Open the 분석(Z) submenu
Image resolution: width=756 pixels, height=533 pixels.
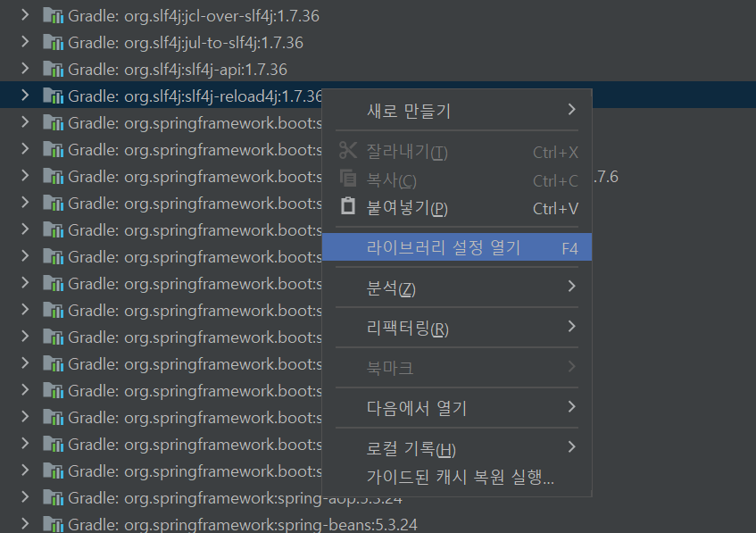pyautogui.click(x=457, y=288)
